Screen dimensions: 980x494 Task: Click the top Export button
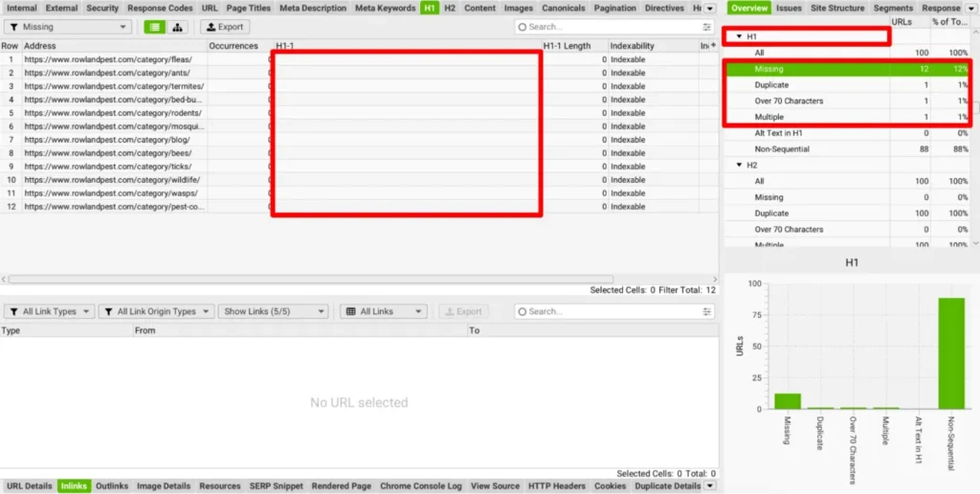point(224,27)
